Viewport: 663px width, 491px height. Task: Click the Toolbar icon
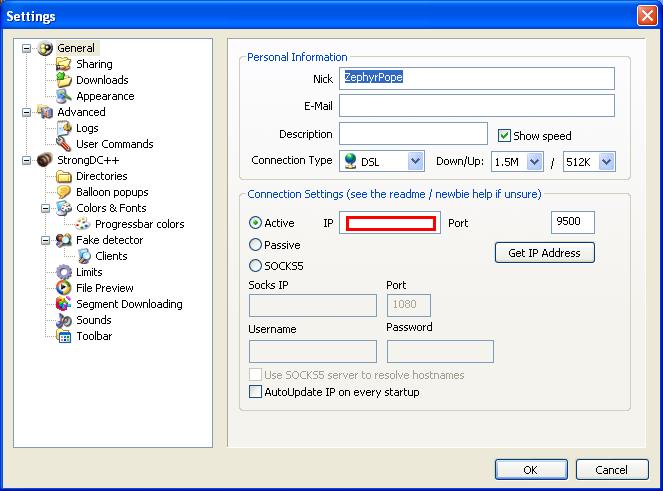[64, 336]
